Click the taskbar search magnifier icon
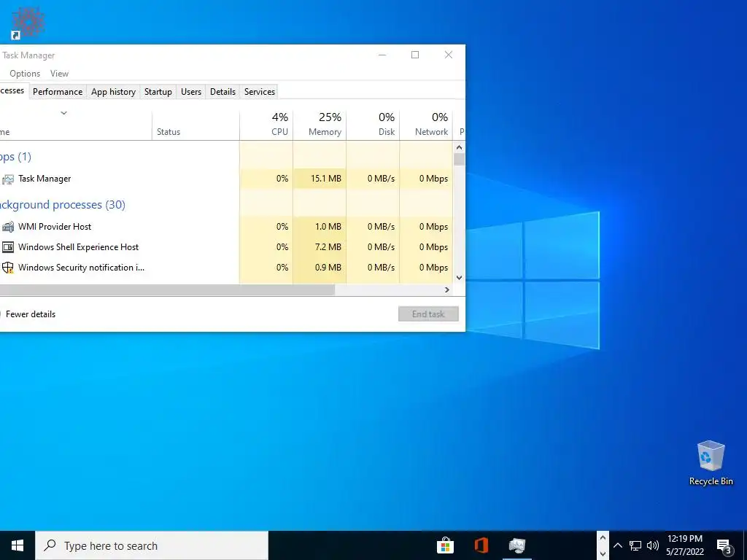Image resolution: width=747 pixels, height=560 pixels. pos(50,545)
